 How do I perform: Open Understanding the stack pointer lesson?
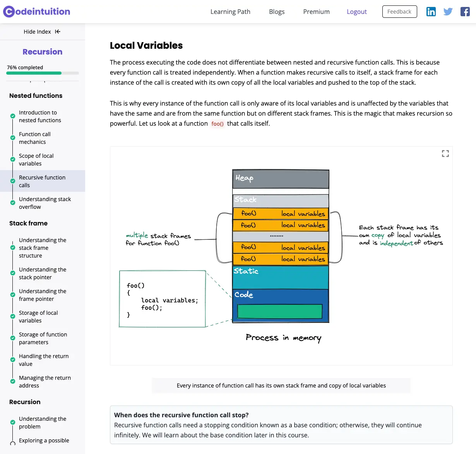[43, 273]
